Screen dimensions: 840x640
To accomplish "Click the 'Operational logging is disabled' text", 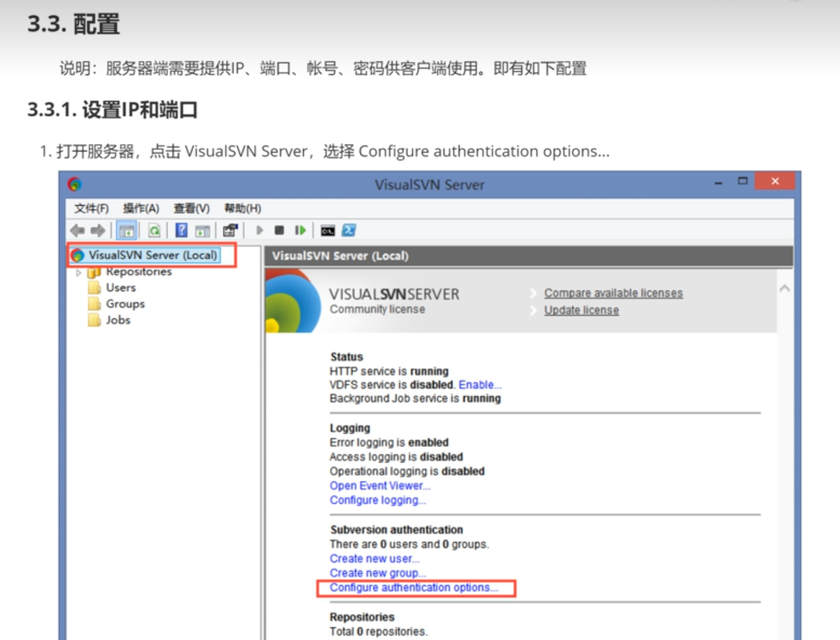I will [x=407, y=472].
